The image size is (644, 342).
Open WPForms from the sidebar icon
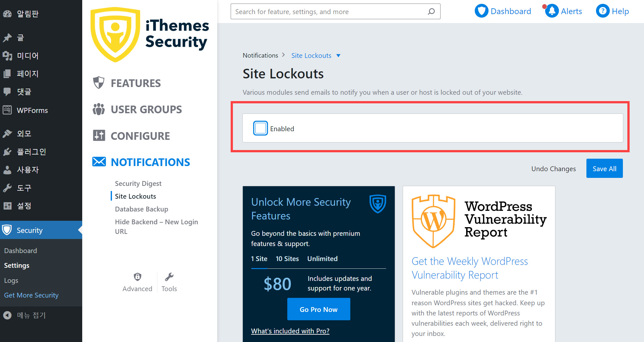[7, 110]
